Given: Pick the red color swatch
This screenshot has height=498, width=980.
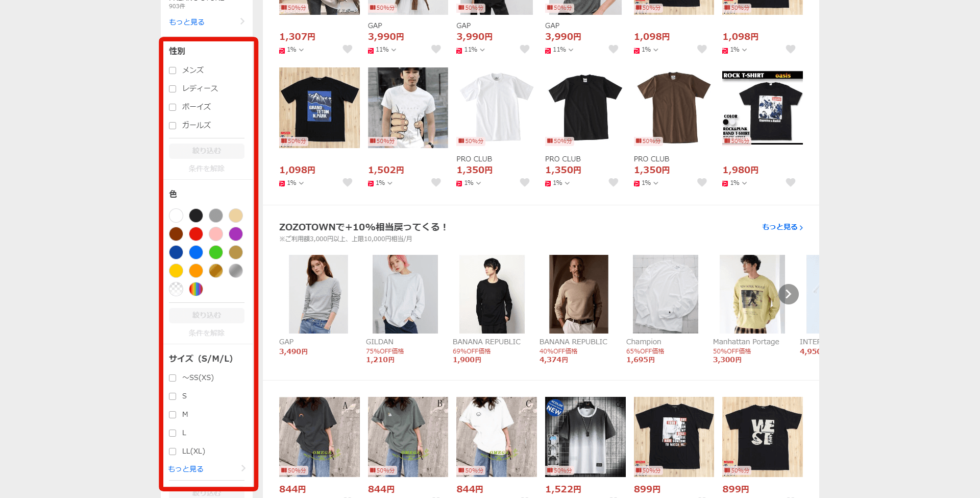Looking at the screenshot, I should (196, 234).
